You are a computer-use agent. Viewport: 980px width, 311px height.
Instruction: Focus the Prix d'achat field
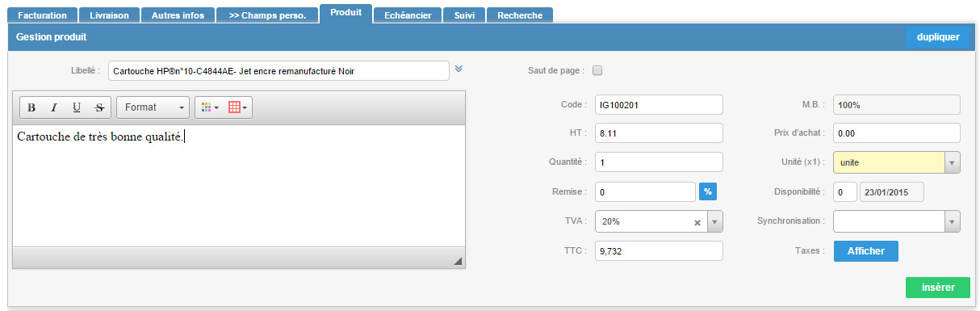click(897, 132)
